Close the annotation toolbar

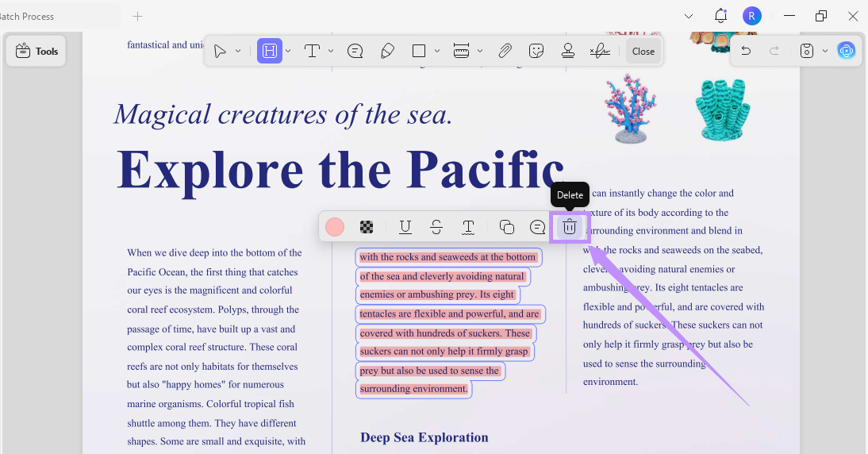pos(643,52)
